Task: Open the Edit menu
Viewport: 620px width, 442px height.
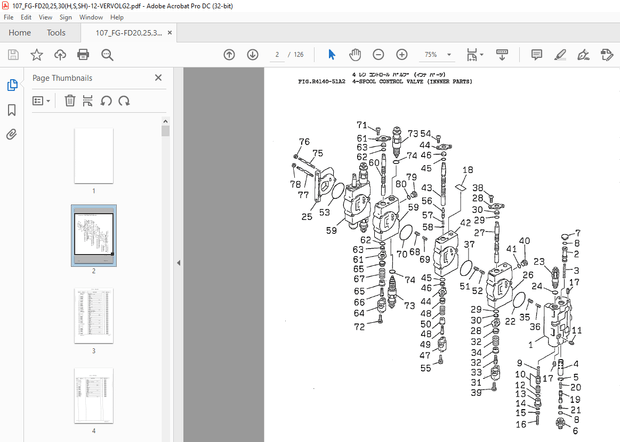Action: click(26, 17)
